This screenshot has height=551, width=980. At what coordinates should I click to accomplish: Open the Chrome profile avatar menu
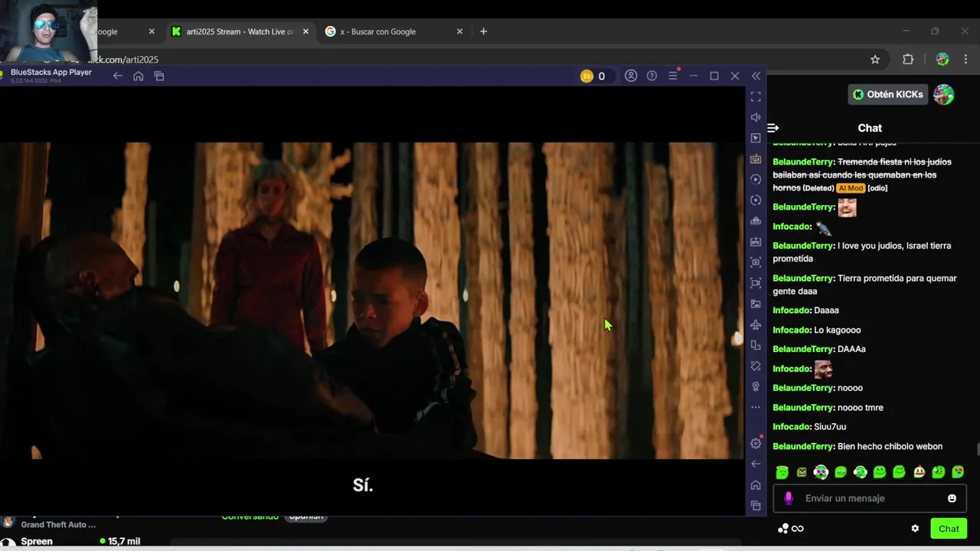point(942,60)
